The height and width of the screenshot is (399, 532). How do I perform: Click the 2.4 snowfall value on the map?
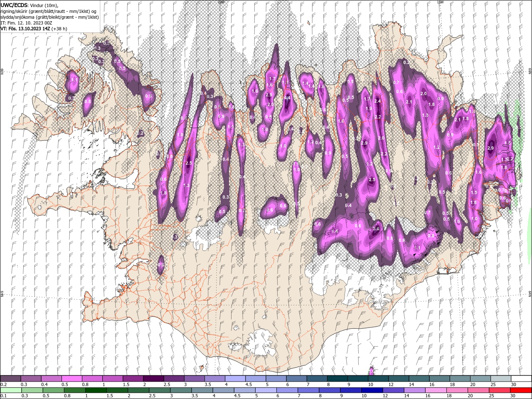[378, 101]
